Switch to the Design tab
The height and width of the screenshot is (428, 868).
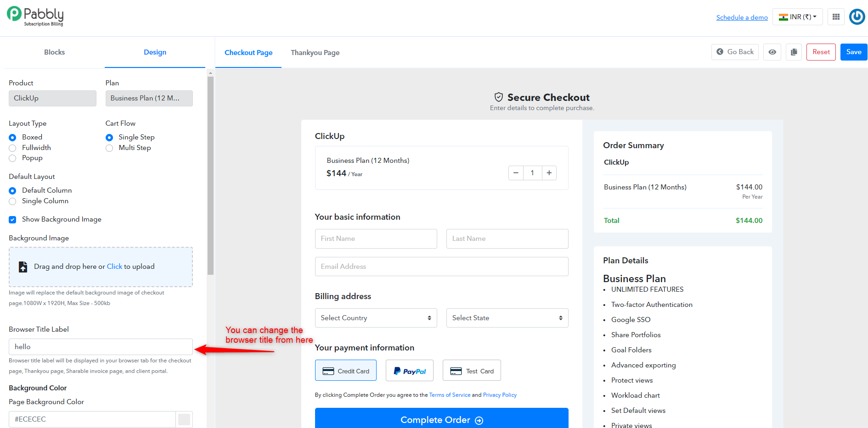pyautogui.click(x=155, y=52)
